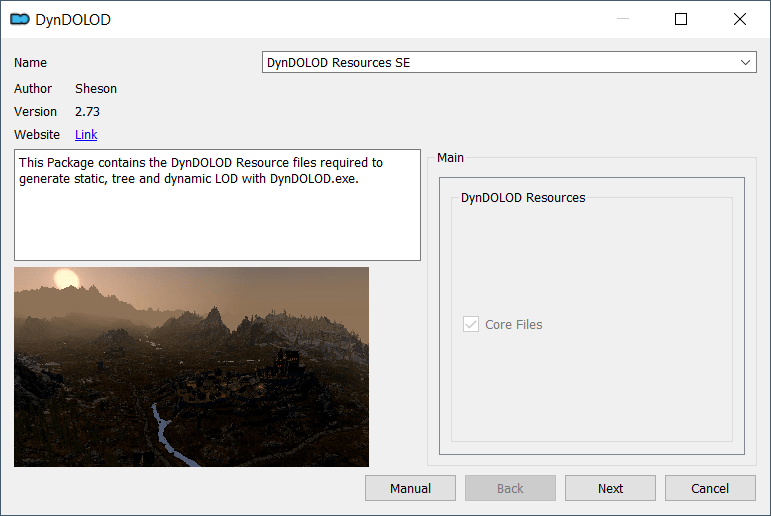This screenshot has height=516, width=771.
Task: Click the DynDOLOD app icon in title bar
Action: click(x=20, y=19)
